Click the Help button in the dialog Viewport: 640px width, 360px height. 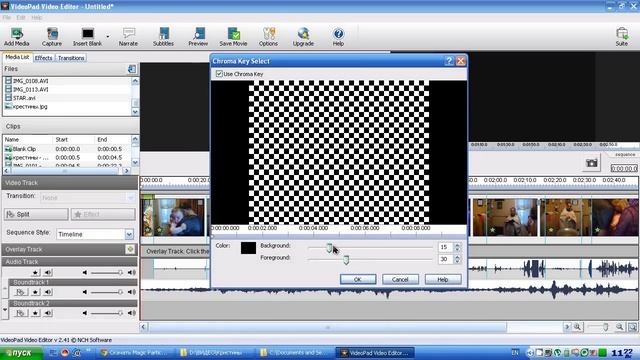(x=443, y=279)
